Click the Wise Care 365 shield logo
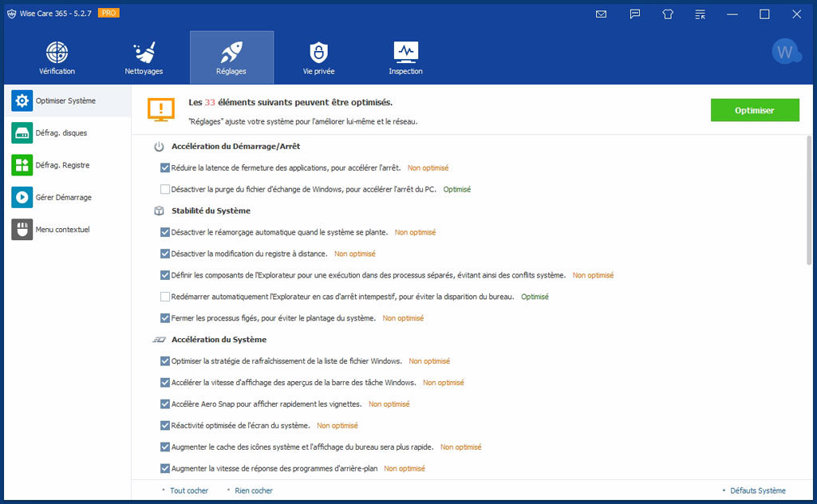Screen dimensions: 817x504 click(x=11, y=14)
